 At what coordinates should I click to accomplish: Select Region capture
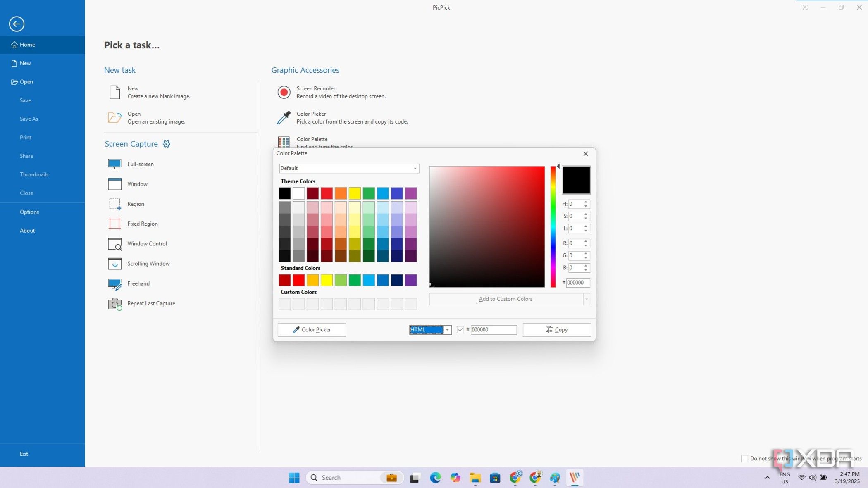[126, 204]
